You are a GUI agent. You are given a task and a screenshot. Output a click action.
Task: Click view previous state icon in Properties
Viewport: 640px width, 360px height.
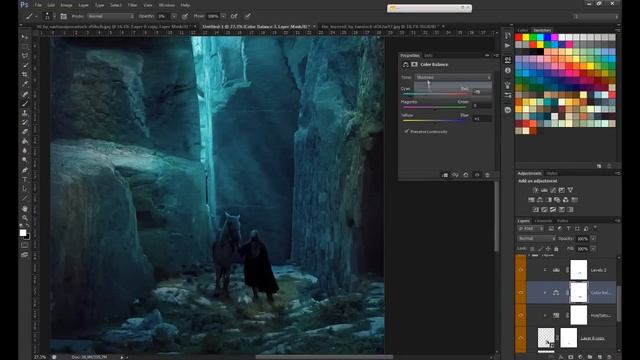coord(455,175)
